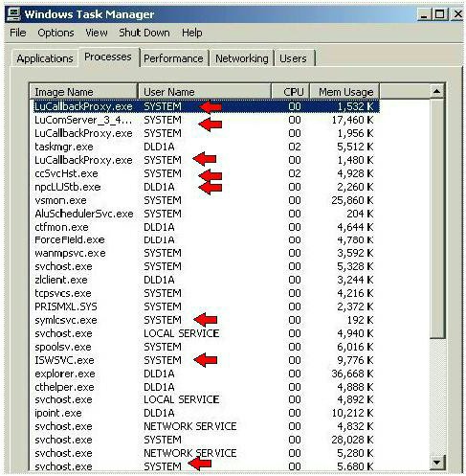This screenshot has height=476, width=466.
Task: Select the ForceField.exe process
Action: pos(204,240)
